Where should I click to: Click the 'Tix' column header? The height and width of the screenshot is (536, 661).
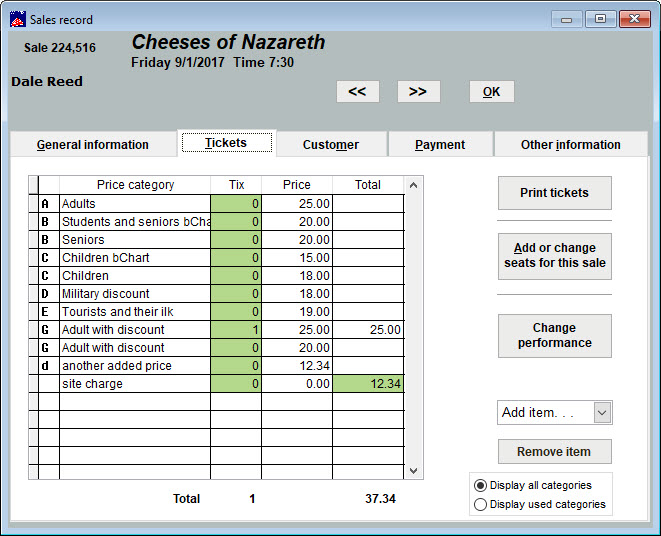coord(236,185)
